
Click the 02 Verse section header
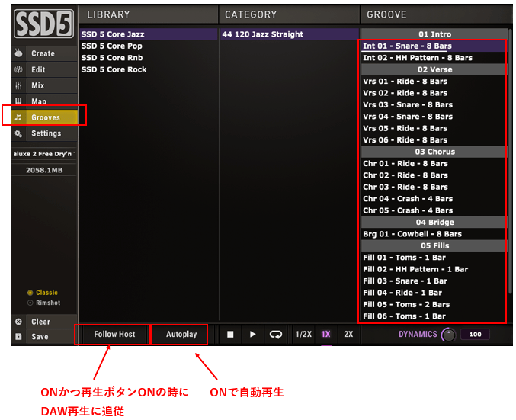click(434, 69)
